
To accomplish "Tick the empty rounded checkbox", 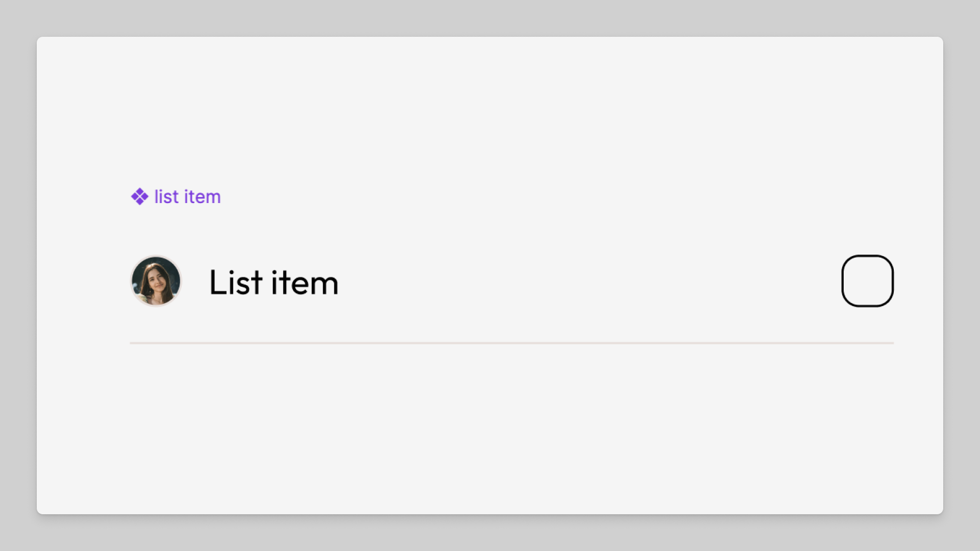I will pyautogui.click(x=867, y=281).
